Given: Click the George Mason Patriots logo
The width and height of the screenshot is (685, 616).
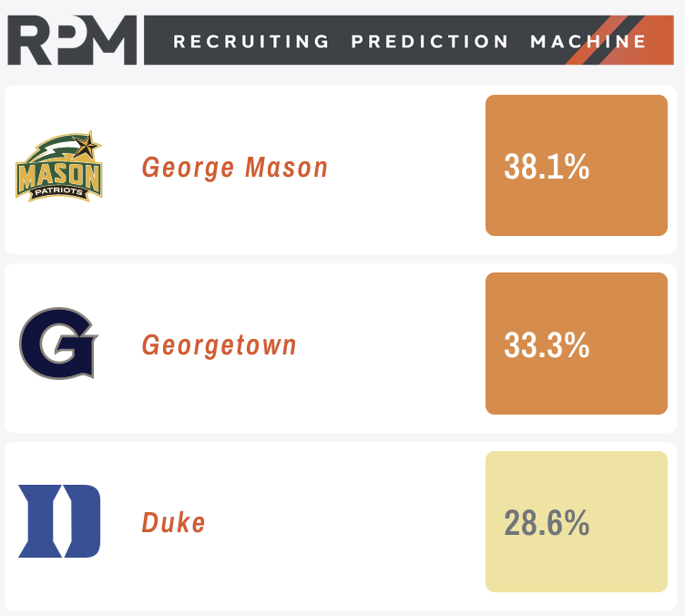Looking at the screenshot, I should [x=59, y=166].
